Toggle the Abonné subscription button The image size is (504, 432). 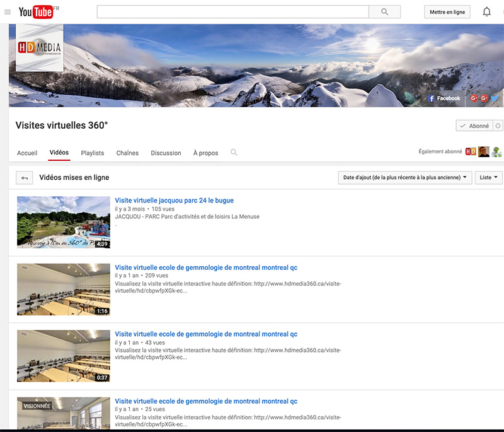(x=474, y=126)
